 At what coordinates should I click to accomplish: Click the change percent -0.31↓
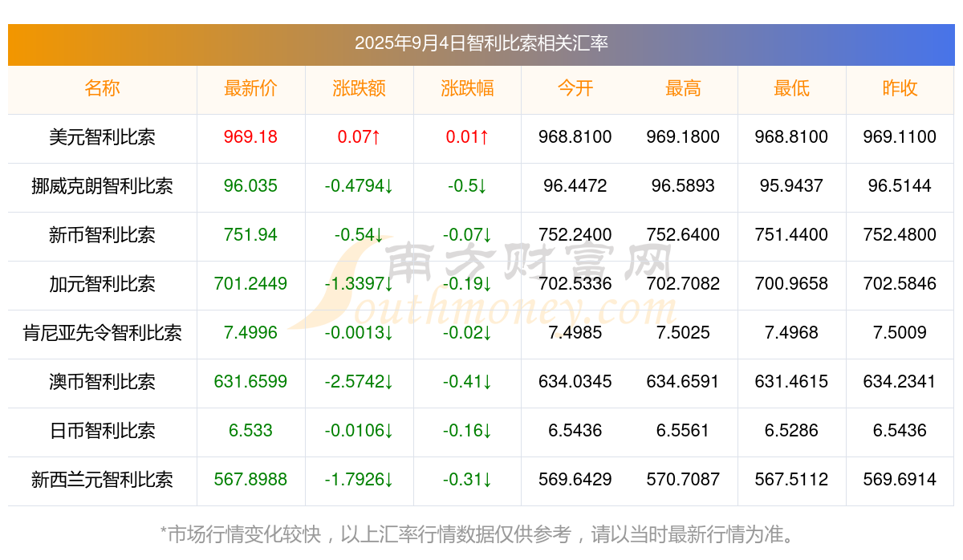[467, 480]
